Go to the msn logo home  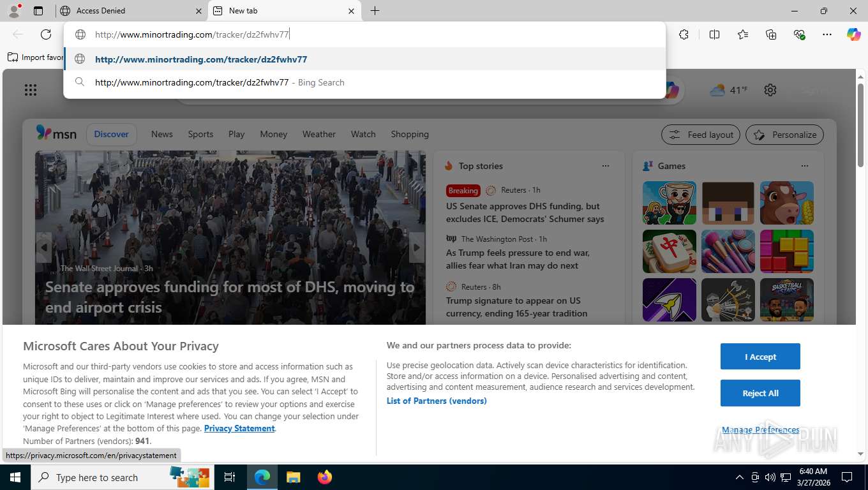[56, 133]
